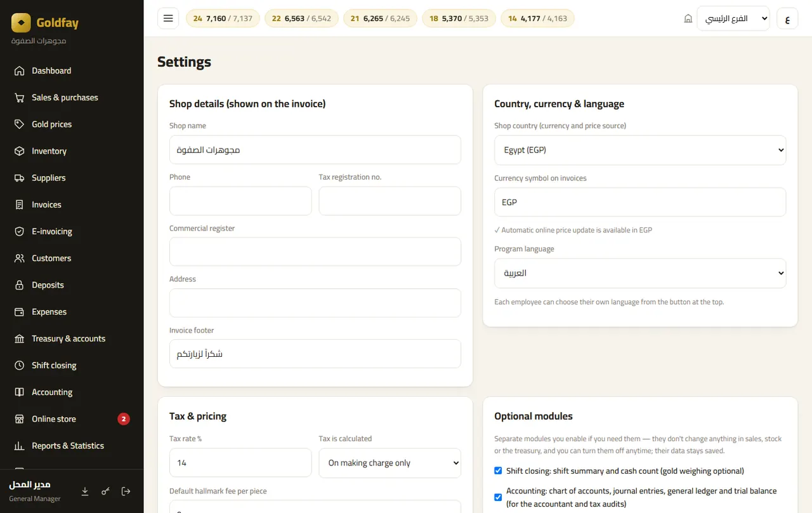Open Sales & purchases menu item

click(72, 97)
